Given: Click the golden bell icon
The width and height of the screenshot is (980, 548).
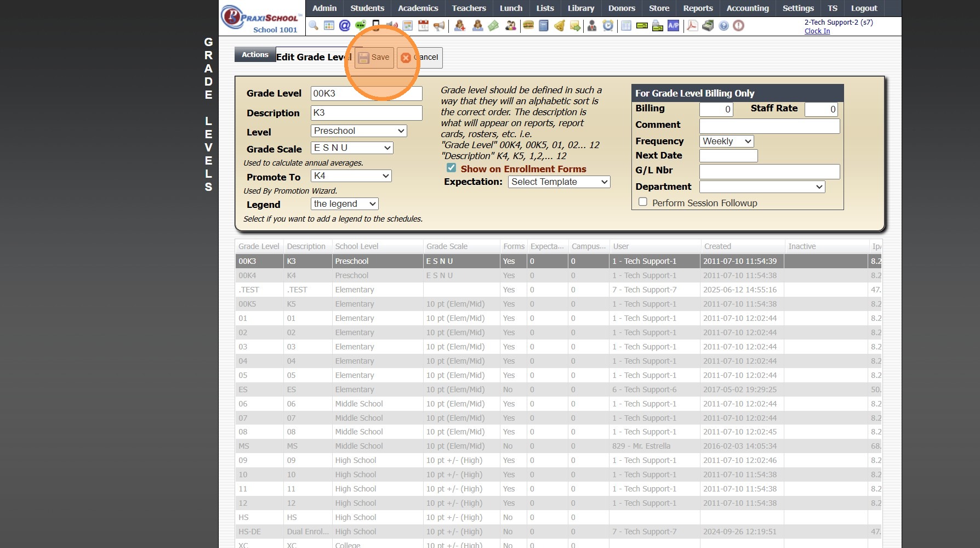Looking at the screenshot, I should pos(560,26).
